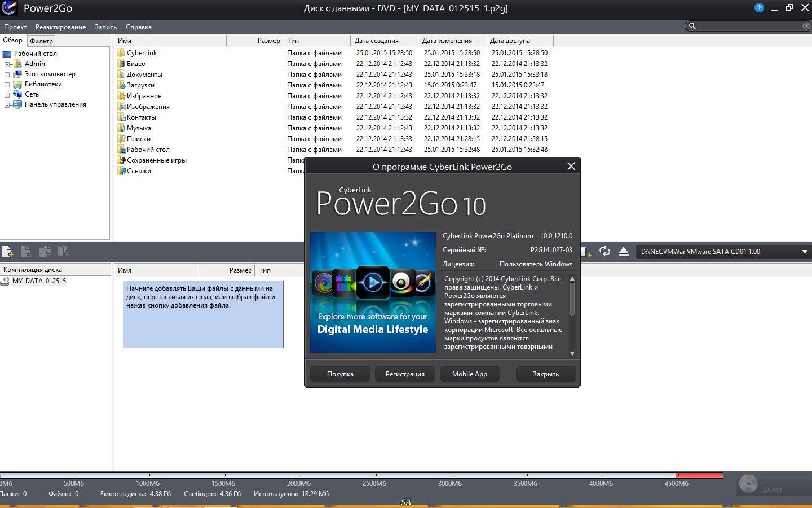Click the Mobile App button
This screenshot has height=508, width=812.
coord(469,374)
